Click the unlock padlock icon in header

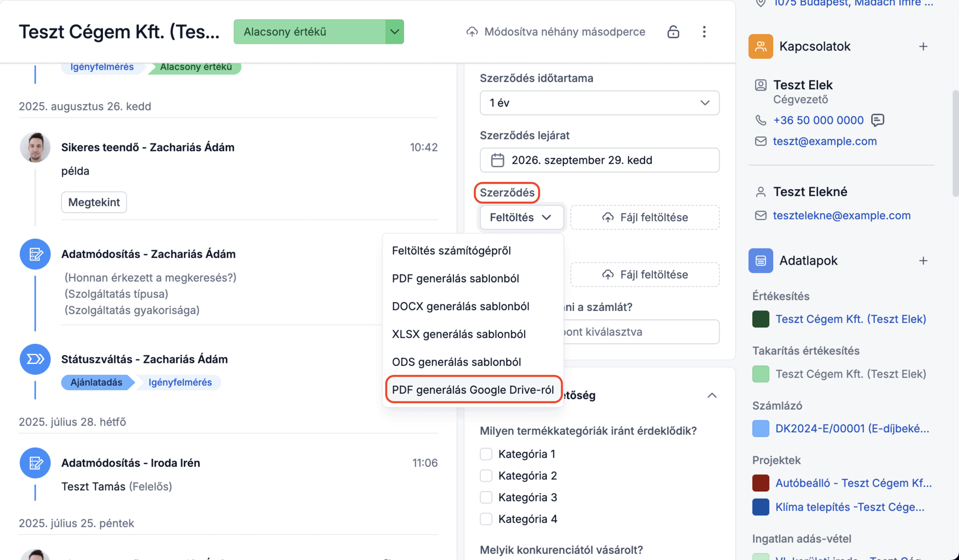(x=673, y=32)
